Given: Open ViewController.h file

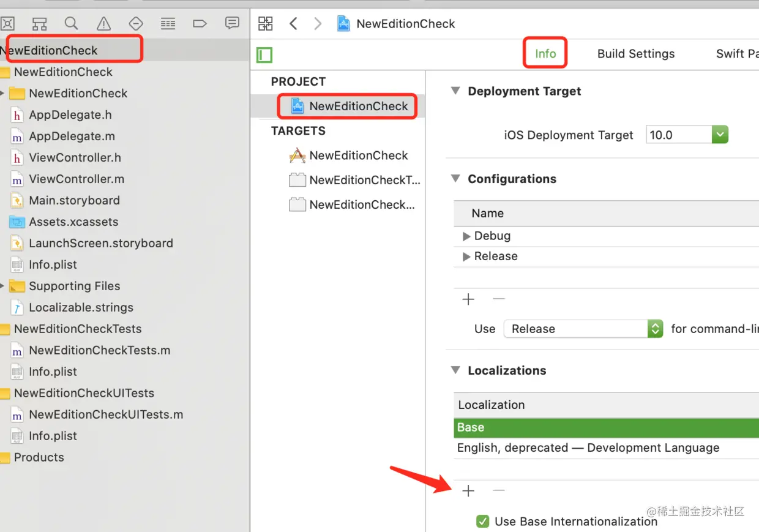Looking at the screenshot, I should tap(75, 157).
